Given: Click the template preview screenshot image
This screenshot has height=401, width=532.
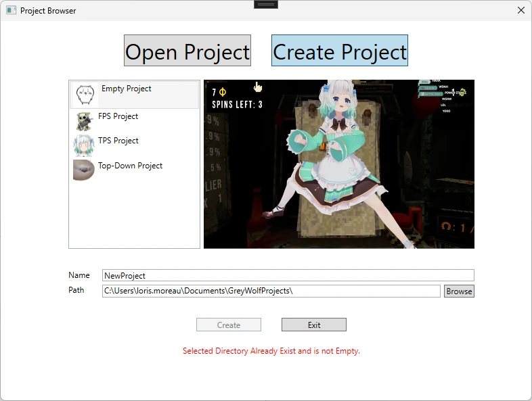Looking at the screenshot, I should 339,164.
